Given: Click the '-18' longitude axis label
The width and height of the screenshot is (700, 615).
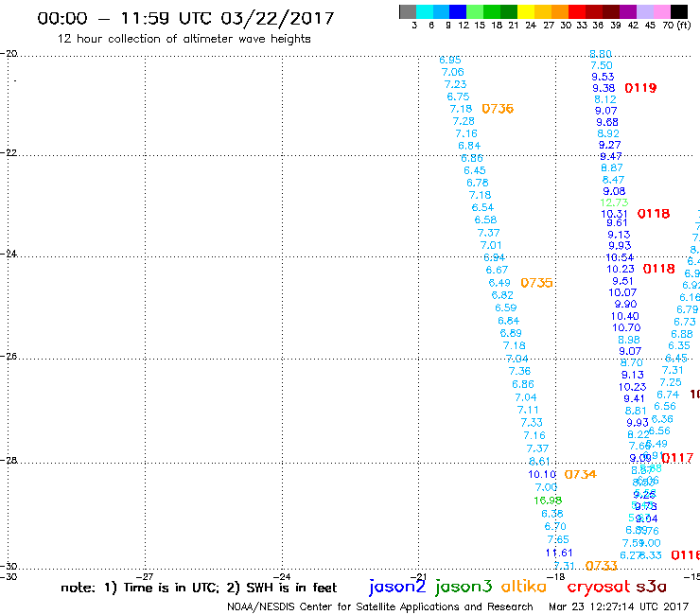Looking at the screenshot, I should tap(556, 576).
